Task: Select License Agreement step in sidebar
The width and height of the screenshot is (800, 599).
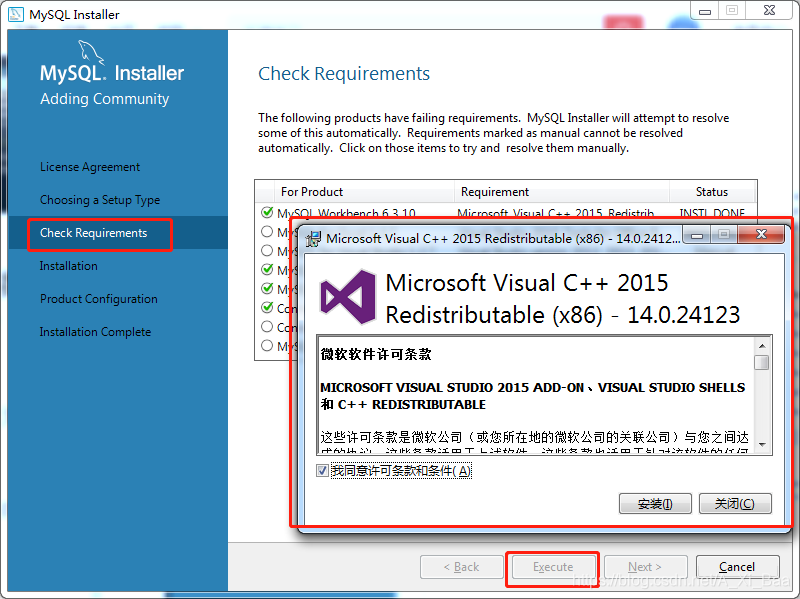Action: coord(90,167)
